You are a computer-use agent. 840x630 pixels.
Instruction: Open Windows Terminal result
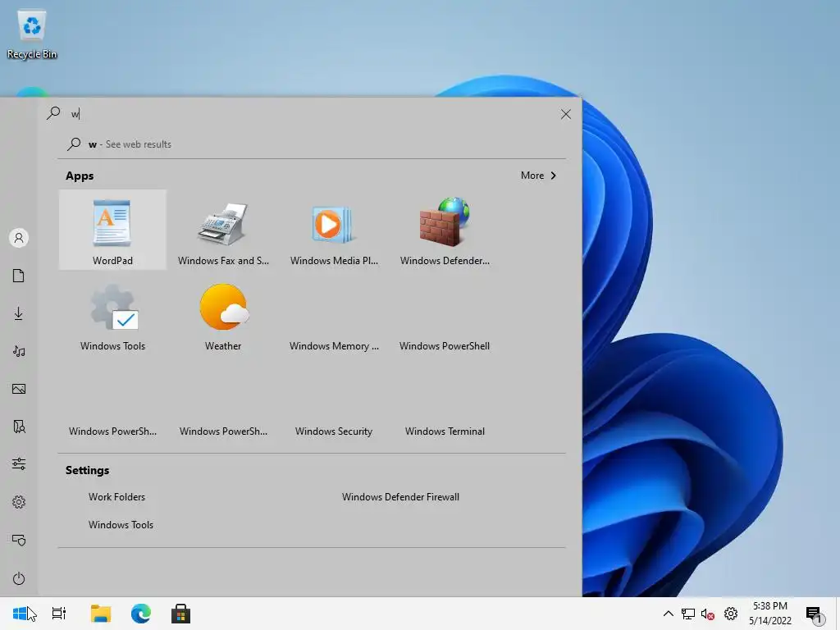(x=445, y=400)
